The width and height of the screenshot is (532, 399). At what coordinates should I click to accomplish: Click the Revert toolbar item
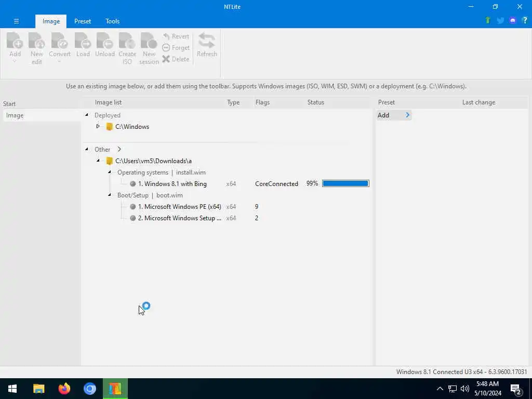[176, 36]
